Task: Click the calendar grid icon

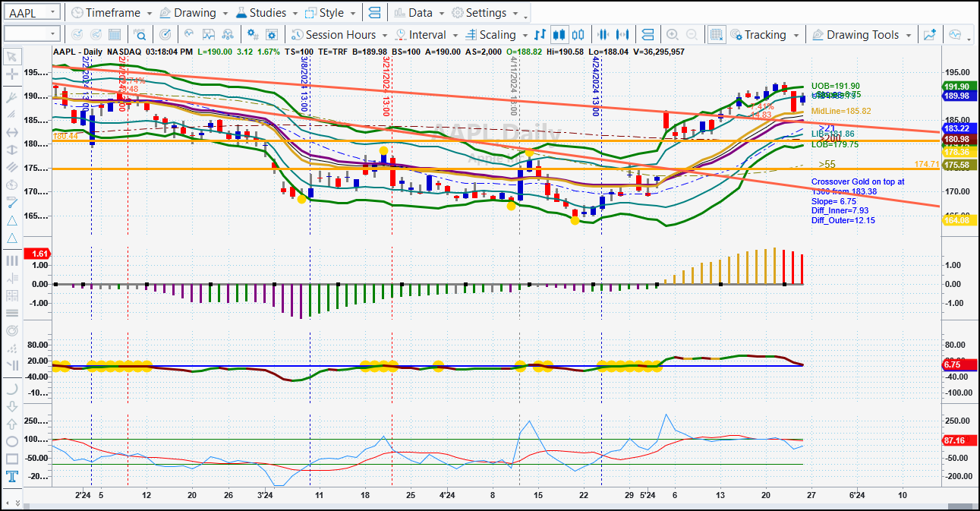Action: click(115, 34)
